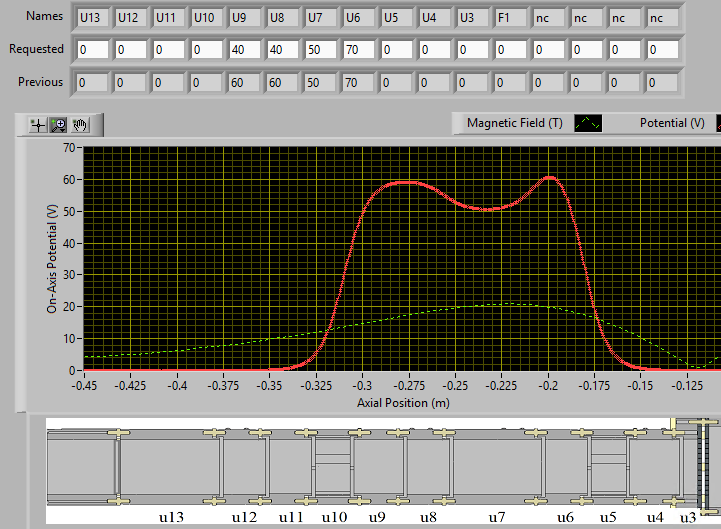Click the -0.3 tick on the X axis
Screen dimensions: 721x529
point(362,385)
